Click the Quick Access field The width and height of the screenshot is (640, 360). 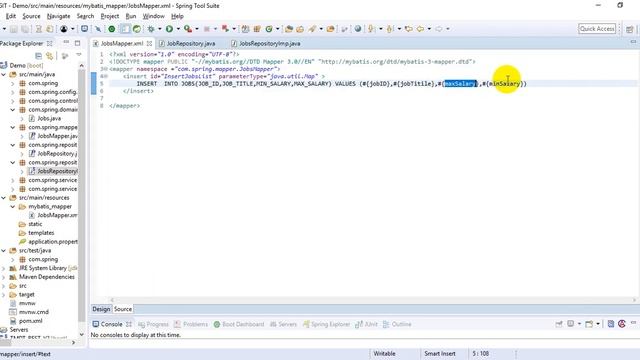coord(597,29)
